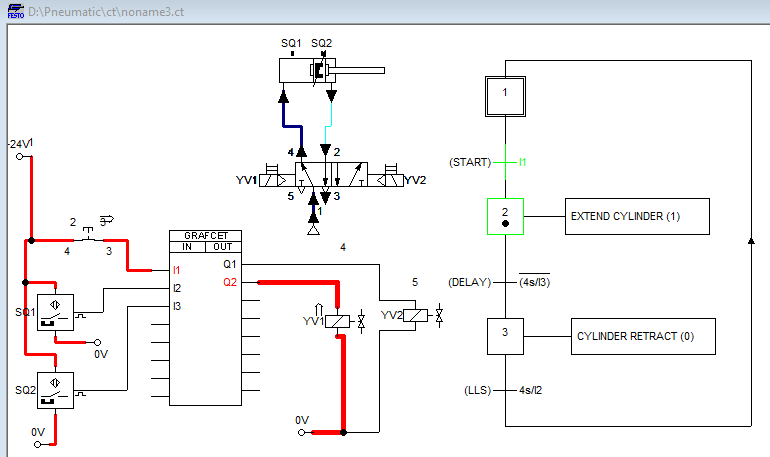Select the YV2 relay coil symbol

415,316
